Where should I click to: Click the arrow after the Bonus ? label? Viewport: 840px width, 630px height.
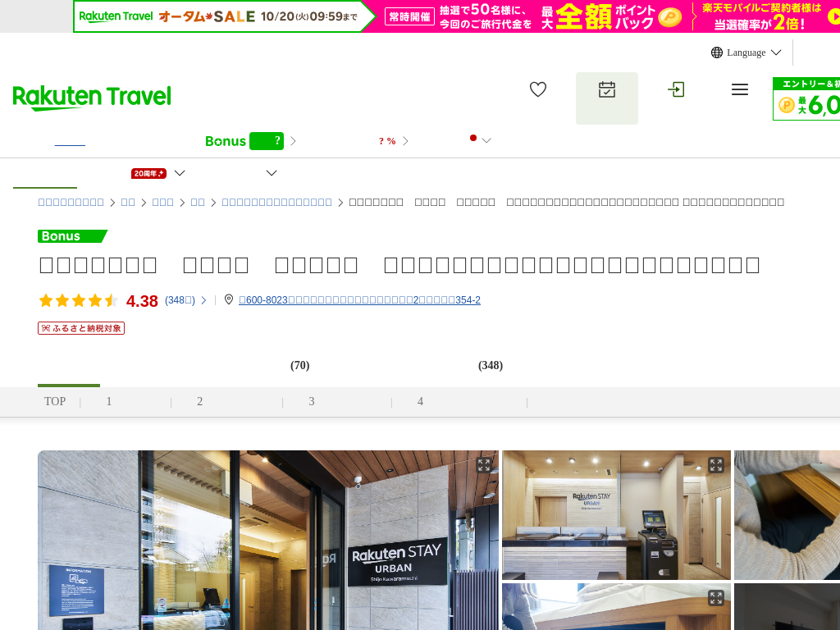click(x=293, y=141)
